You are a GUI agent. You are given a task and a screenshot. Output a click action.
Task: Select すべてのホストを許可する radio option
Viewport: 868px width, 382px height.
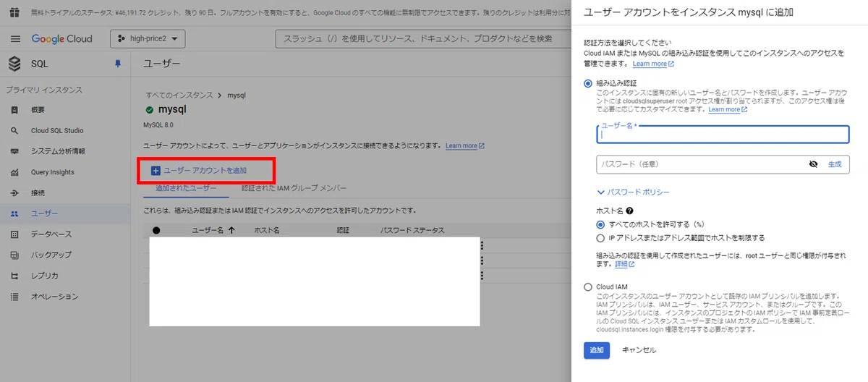pyautogui.click(x=600, y=225)
